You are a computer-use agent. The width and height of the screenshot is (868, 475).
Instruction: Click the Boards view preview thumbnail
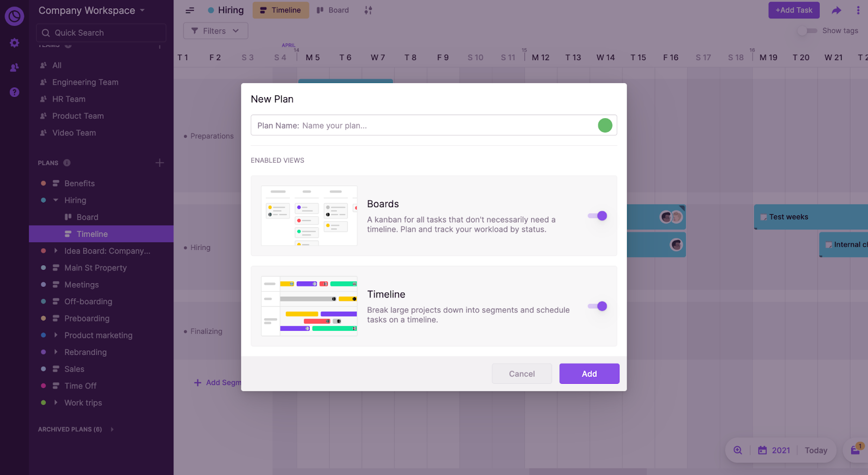click(x=309, y=215)
